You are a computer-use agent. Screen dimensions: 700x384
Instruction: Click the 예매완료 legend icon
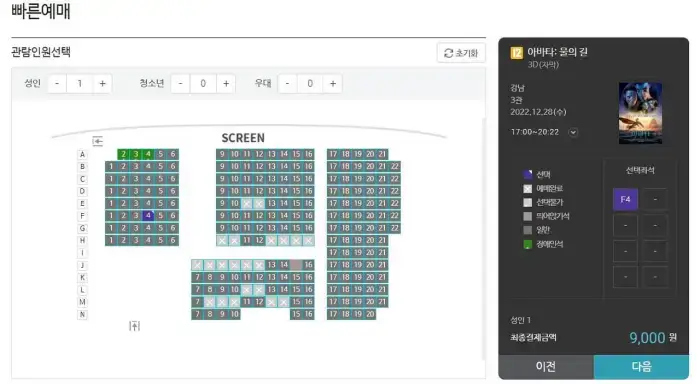coord(528,188)
